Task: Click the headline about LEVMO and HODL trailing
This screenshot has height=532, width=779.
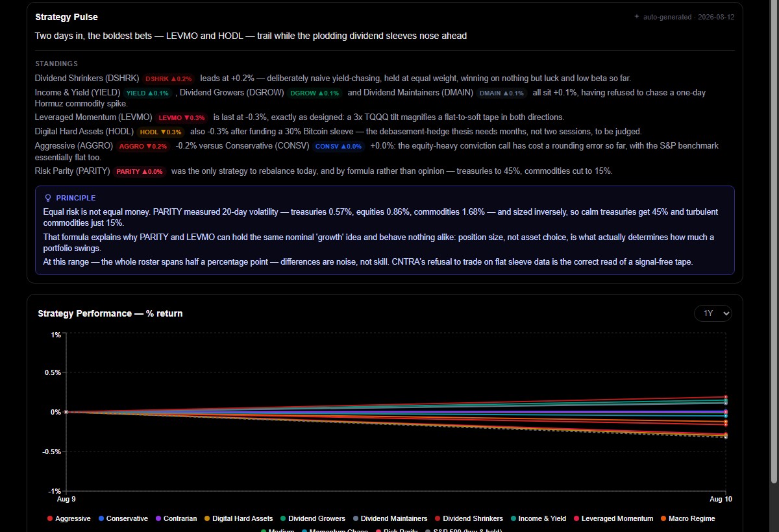Action: 251,36
